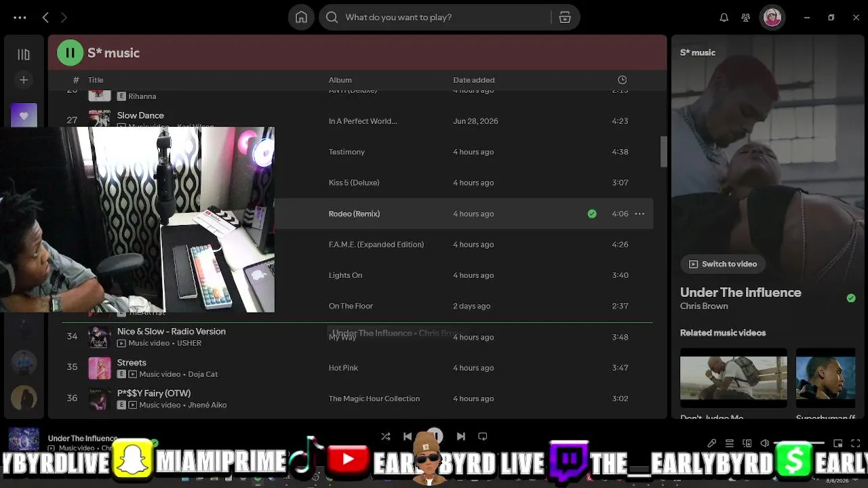The image size is (868, 488).
Task: Open the On The Floor album link
Action: [x=351, y=306]
